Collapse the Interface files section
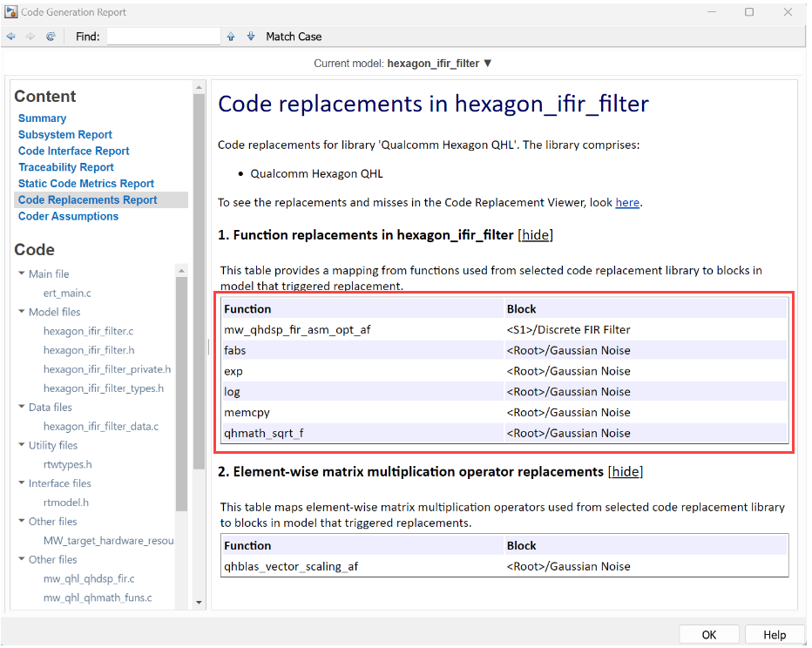This screenshot has height=648, width=812. 21,483
